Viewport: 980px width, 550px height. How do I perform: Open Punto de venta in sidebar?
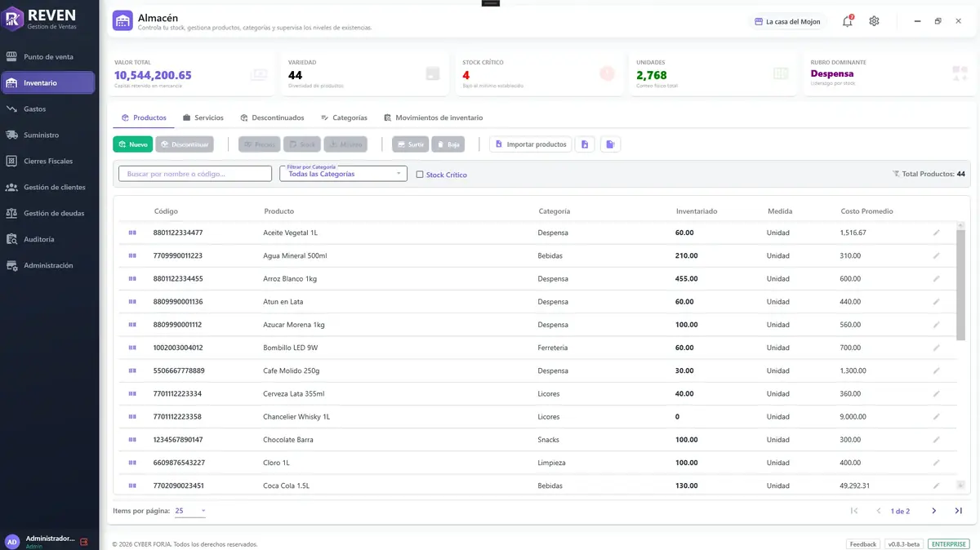(x=48, y=57)
